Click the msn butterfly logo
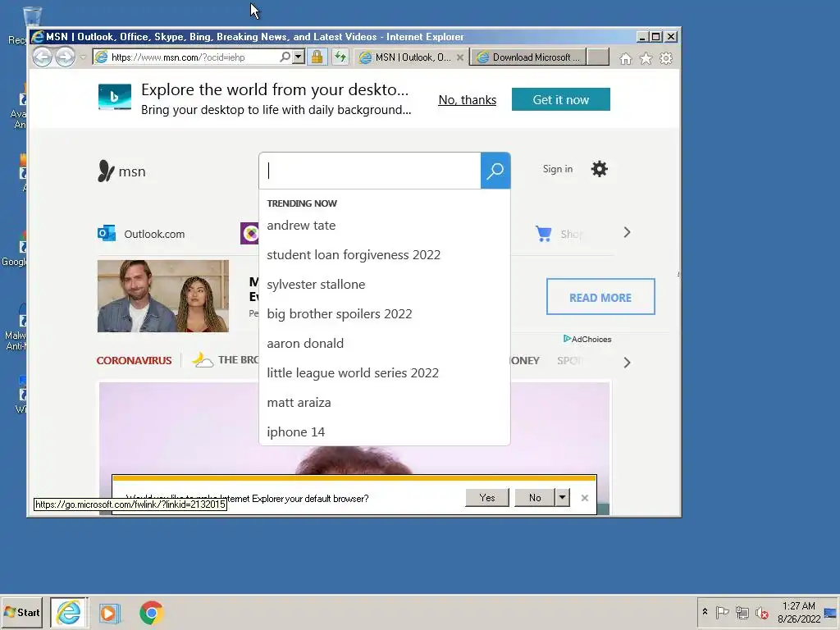 (x=121, y=171)
